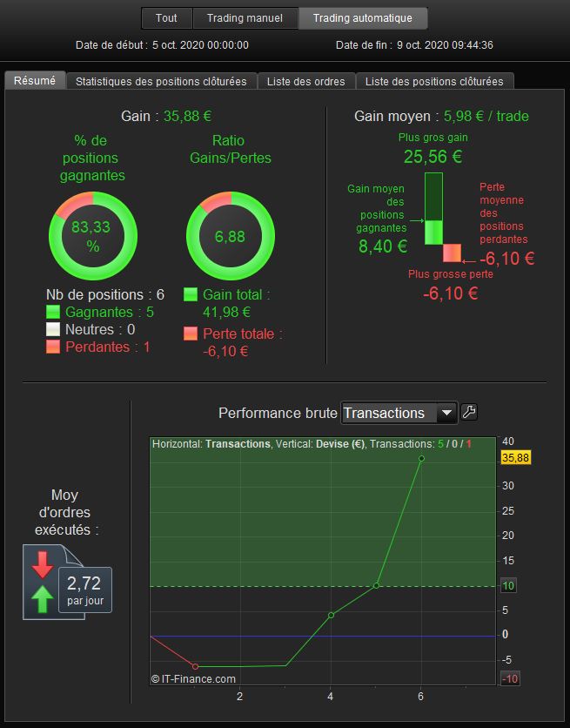Click the red Perte totale legend square

(x=191, y=334)
